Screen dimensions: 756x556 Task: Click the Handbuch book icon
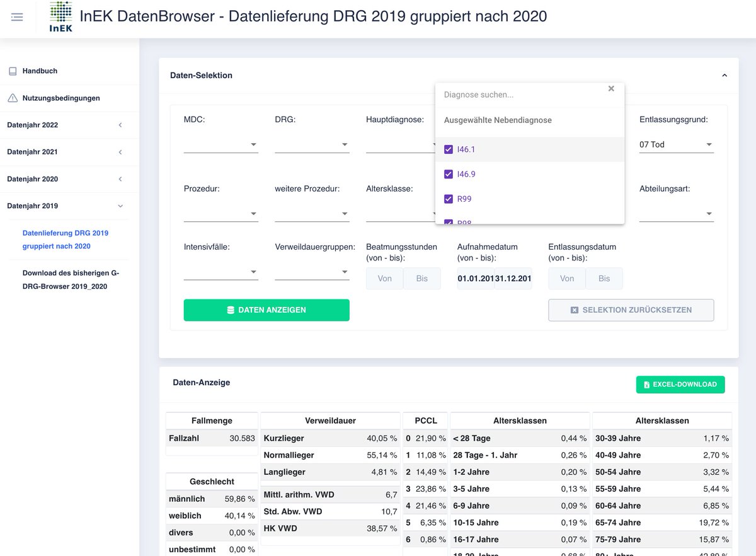point(13,71)
